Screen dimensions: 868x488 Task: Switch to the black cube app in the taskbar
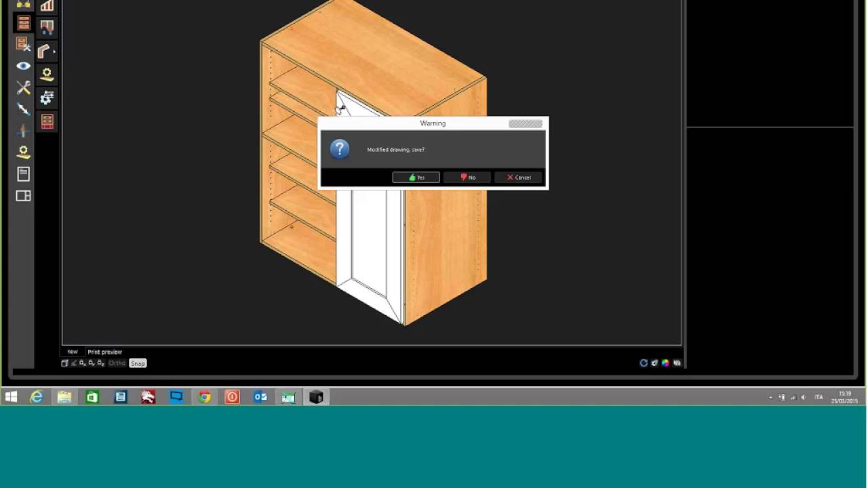pyautogui.click(x=316, y=397)
